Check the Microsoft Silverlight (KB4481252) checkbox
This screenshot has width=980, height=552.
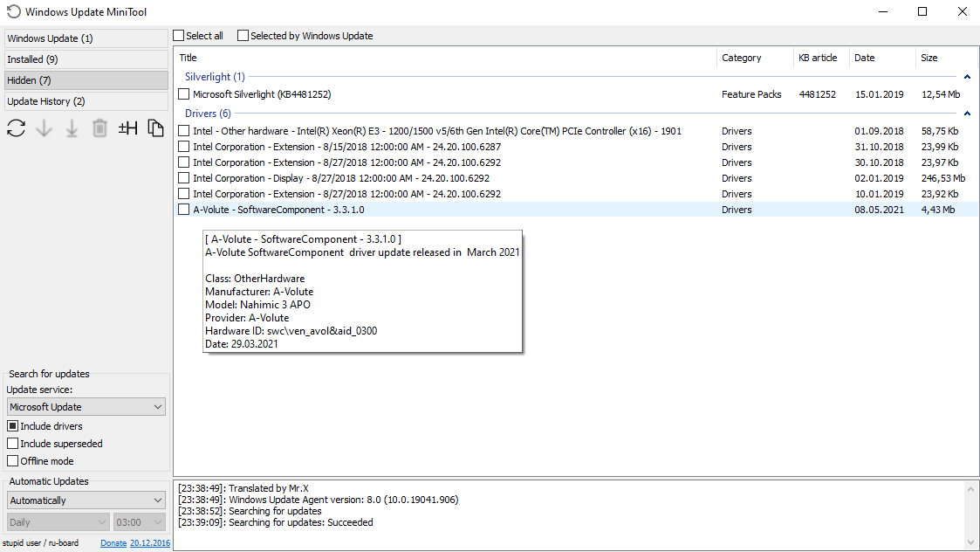point(184,93)
